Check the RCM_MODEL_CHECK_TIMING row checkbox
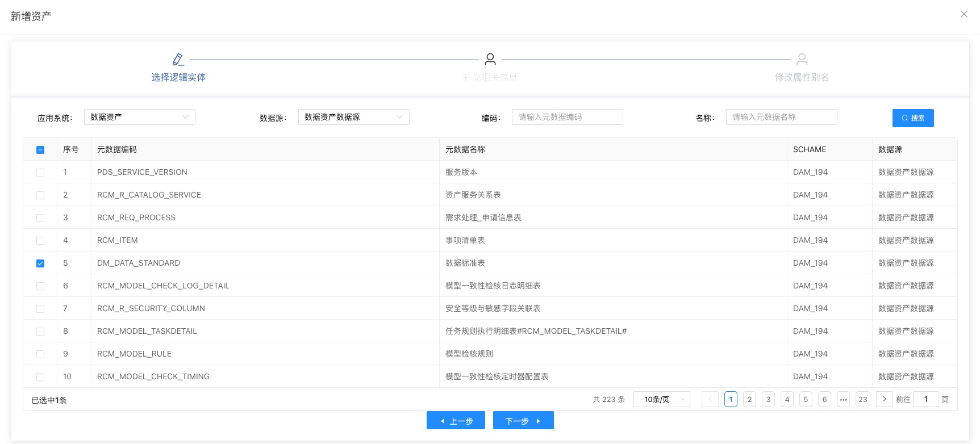 (x=40, y=377)
